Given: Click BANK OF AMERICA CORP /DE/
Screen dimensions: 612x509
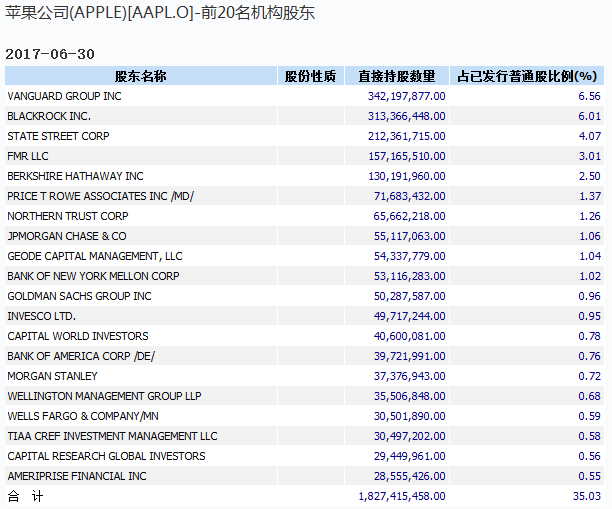Looking at the screenshot, I should 81,356.
